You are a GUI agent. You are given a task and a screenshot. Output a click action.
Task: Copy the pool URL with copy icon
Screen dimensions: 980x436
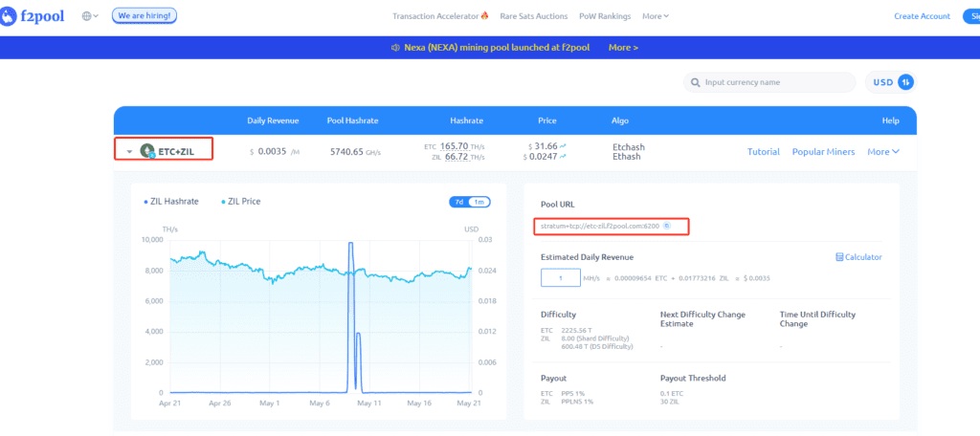point(667,226)
